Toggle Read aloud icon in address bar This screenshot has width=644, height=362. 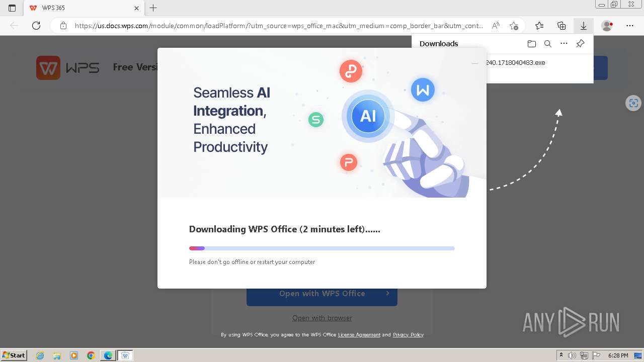point(496,26)
